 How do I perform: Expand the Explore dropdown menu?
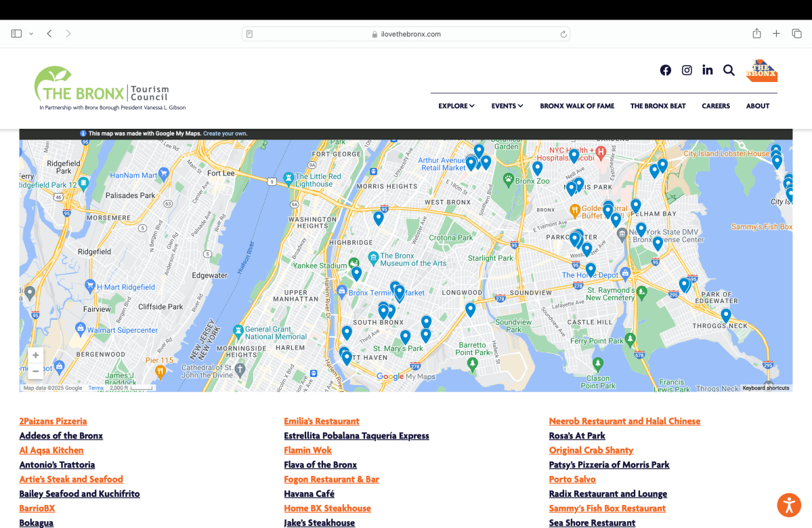point(456,106)
